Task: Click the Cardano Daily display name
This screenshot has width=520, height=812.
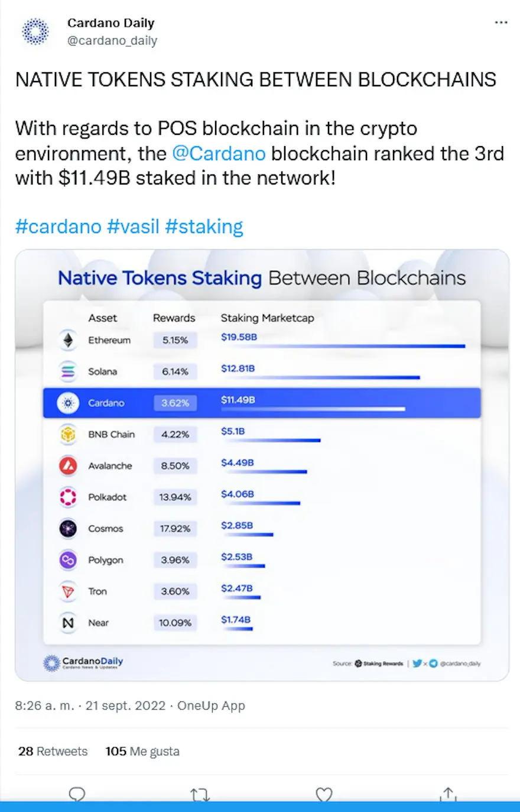Action: point(110,23)
